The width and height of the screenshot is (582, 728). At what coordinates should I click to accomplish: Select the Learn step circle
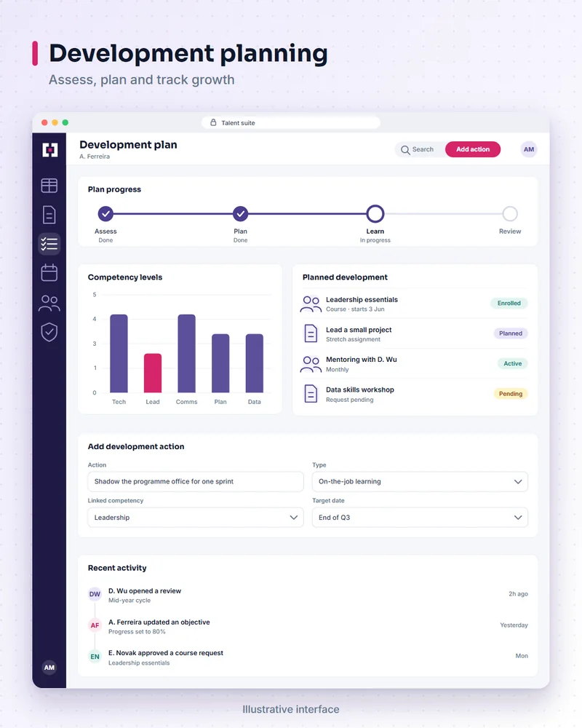[x=375, y=214]
